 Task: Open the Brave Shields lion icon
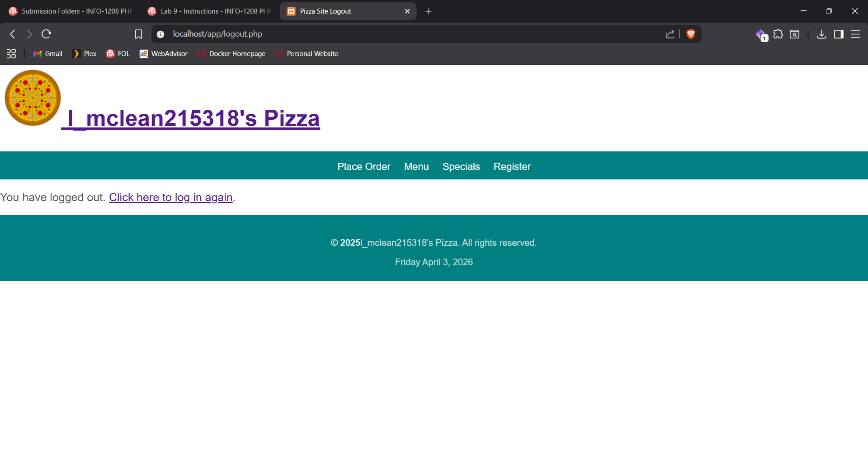tap(690, 34)
